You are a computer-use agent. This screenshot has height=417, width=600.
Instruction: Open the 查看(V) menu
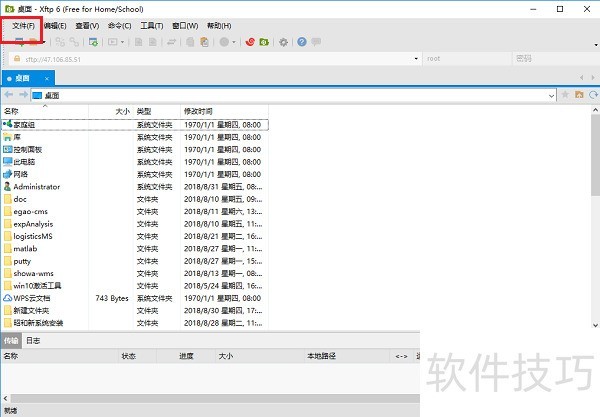[x=87, y=26]
